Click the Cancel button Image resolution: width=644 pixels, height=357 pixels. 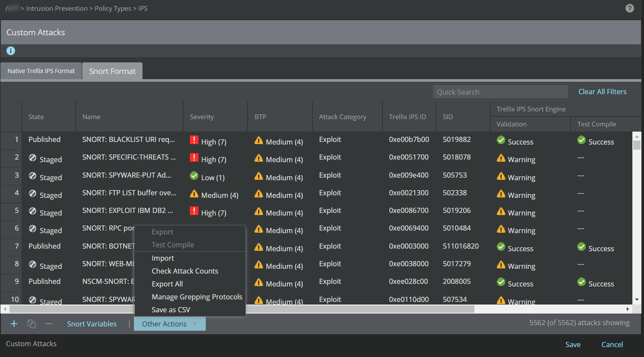tap(612, 345)
